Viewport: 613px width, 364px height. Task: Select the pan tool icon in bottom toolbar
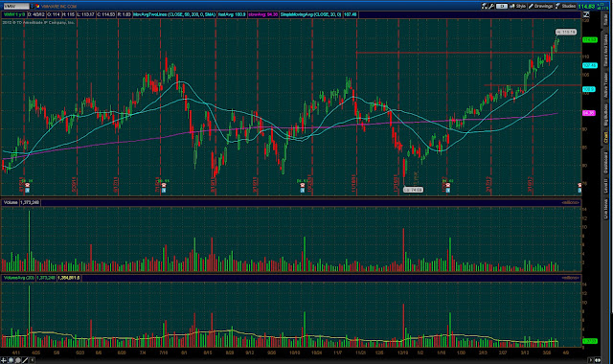coord(11,360)
